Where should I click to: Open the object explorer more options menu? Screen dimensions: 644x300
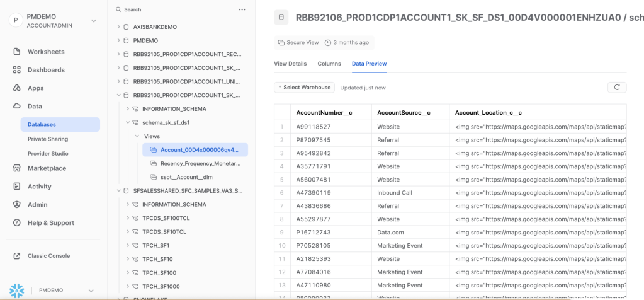pos(242,9)
